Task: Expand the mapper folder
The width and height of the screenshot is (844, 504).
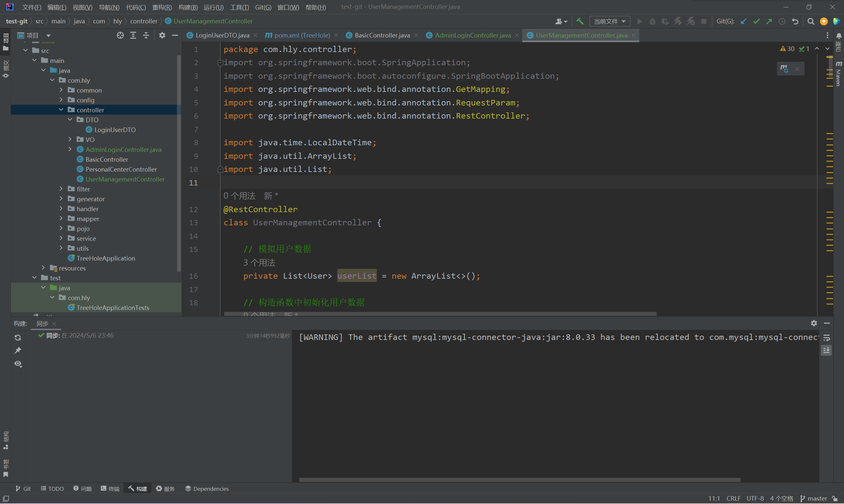Action: pyautogui.click(x=61, y=218)
